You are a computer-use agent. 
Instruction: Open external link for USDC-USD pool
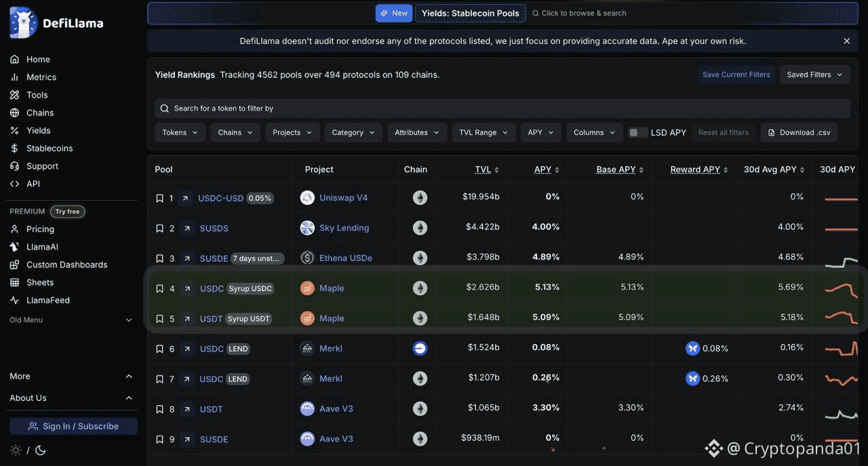click(x=185, y=198)
